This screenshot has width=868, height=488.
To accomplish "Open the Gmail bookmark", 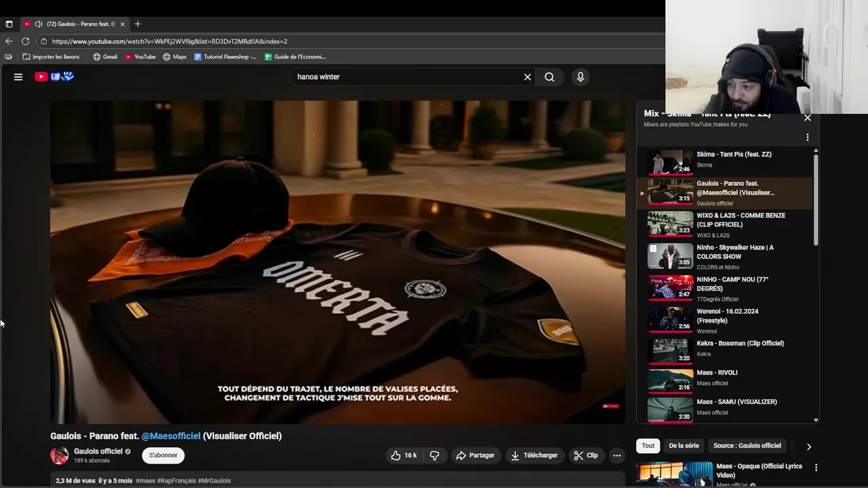I will coord(105,57).
